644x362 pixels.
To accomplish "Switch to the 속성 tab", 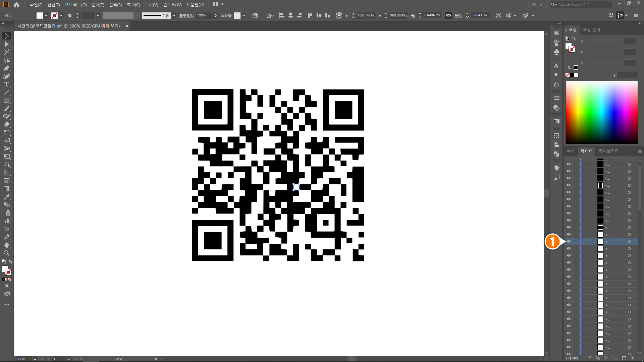I will point(571,151).
